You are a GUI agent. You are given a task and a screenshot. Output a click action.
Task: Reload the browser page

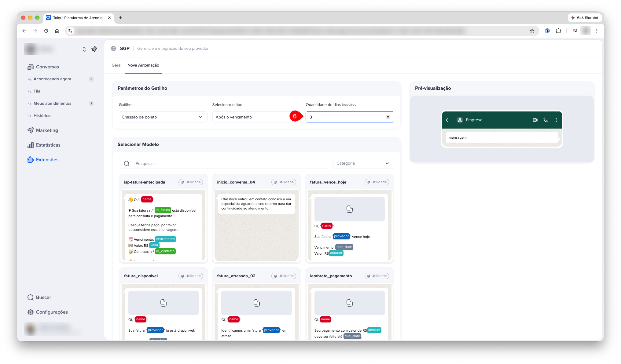pos(46,31)
